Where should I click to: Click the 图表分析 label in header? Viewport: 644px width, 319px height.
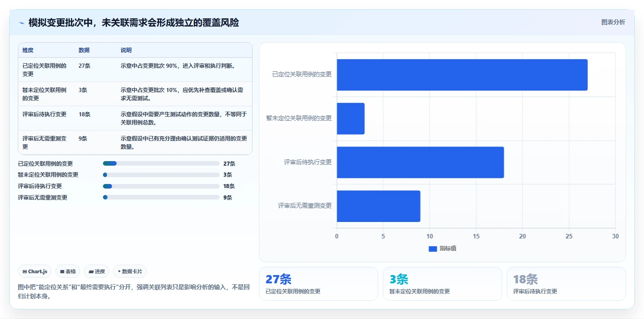tap(613, 22)
